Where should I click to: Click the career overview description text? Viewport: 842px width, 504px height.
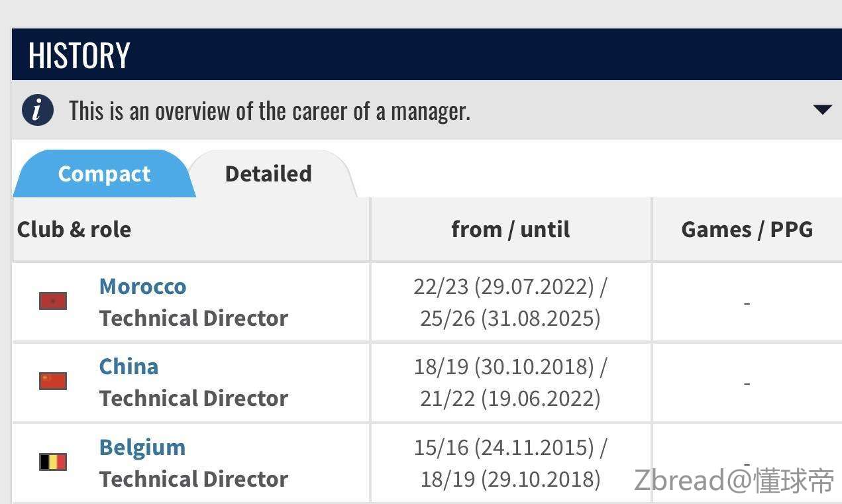[x=270, y=111]
